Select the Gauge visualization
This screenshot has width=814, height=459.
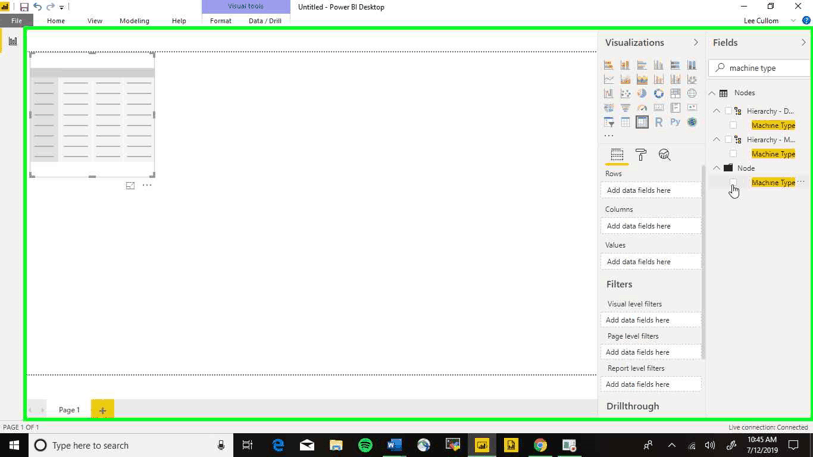coord(642,108)
